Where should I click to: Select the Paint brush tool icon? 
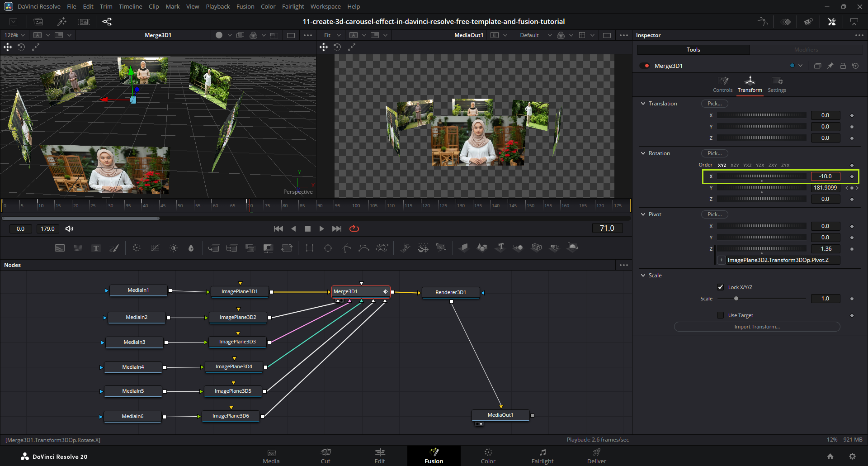[114, 248]
